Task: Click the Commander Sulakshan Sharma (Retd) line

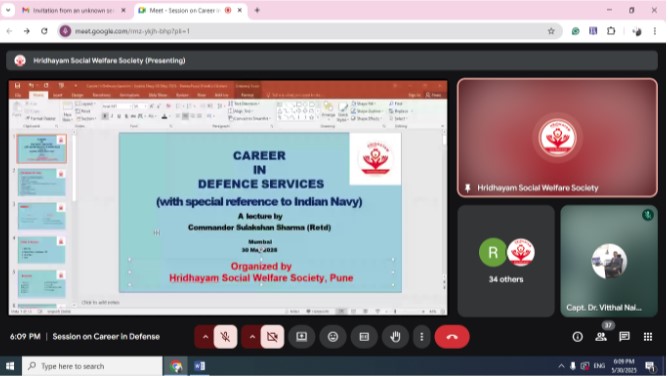Action: [x=259, y=227]
